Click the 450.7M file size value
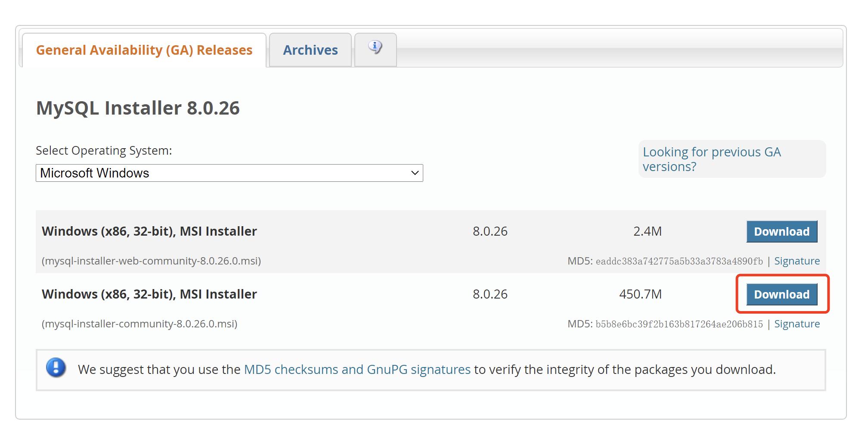Viewport: 868px width, 442px height. pyautogui.click(x=640, y=294)
